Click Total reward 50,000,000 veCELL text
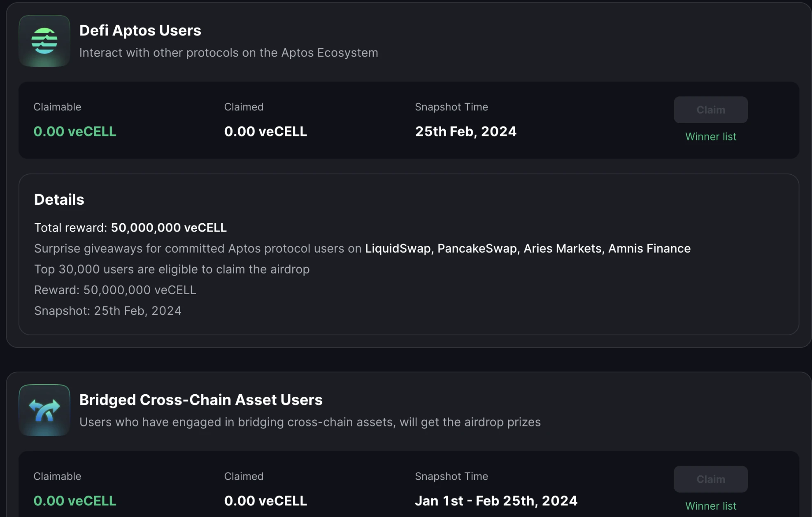 coord(130,228)
